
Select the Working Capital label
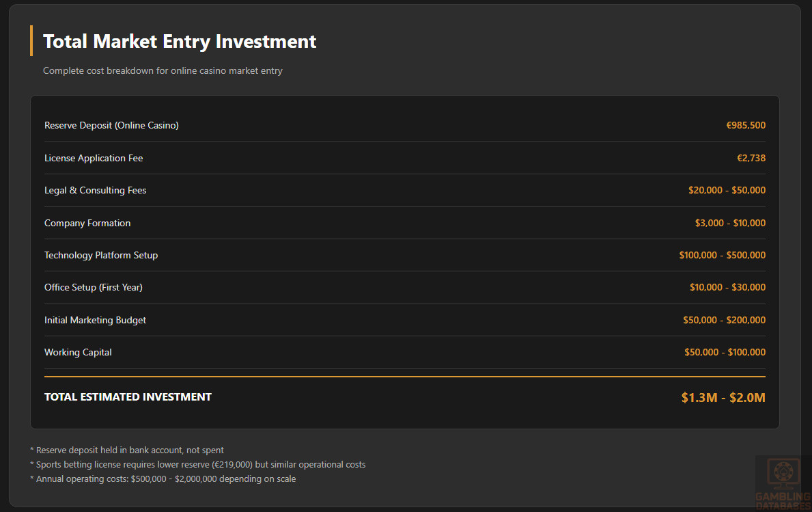[78, 352]
